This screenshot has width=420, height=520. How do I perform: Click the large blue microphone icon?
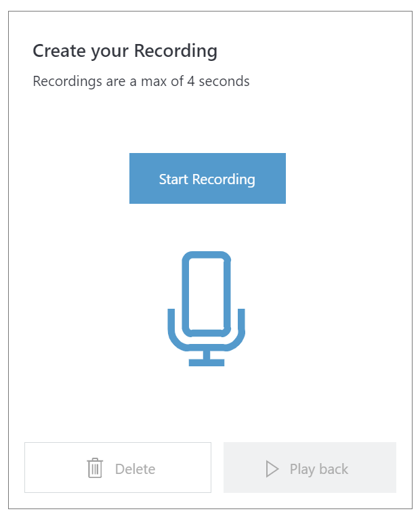pos(207,309)
